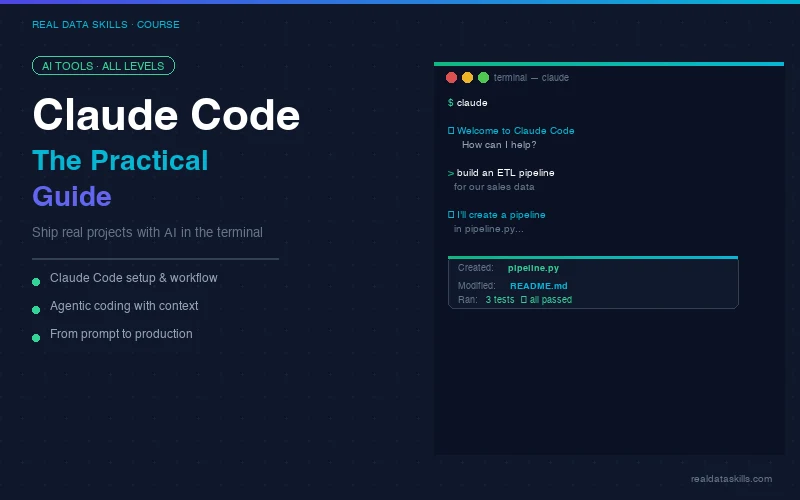Viewport: 800px width, 500px height.
Task: Open the created file 'pipeline.py'
Action: point(533,268)
